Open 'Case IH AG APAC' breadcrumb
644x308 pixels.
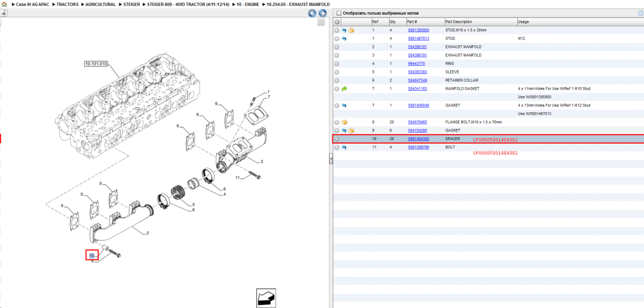click(x=32, y=4)
